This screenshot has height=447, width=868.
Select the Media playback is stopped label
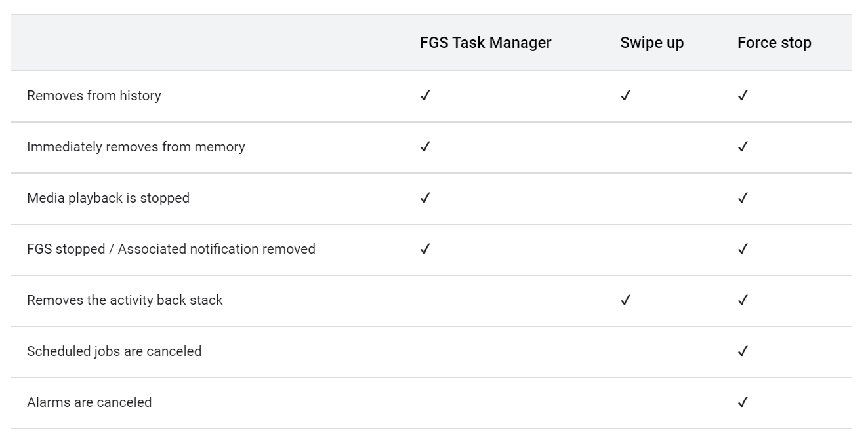point(108,198)
